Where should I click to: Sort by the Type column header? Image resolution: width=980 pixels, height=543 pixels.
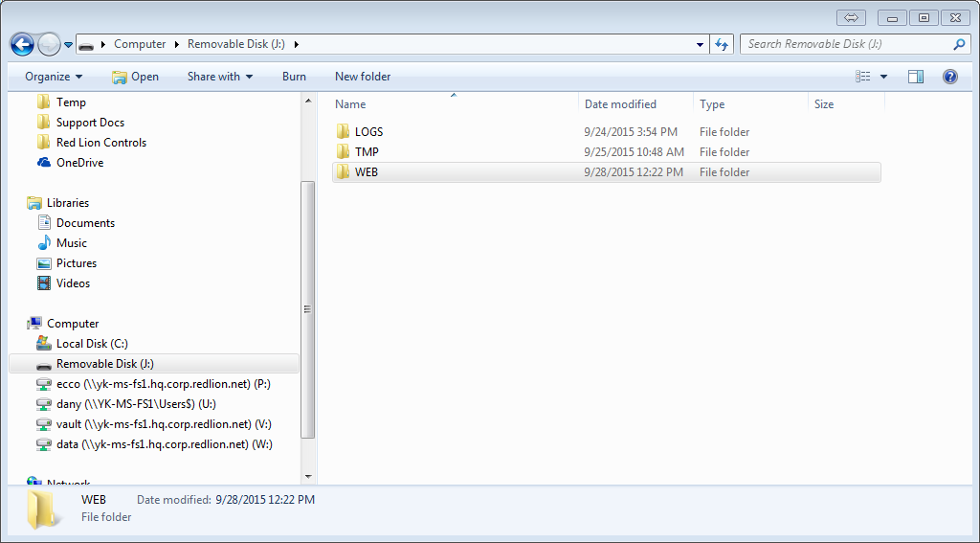click(x=712, y=103)
